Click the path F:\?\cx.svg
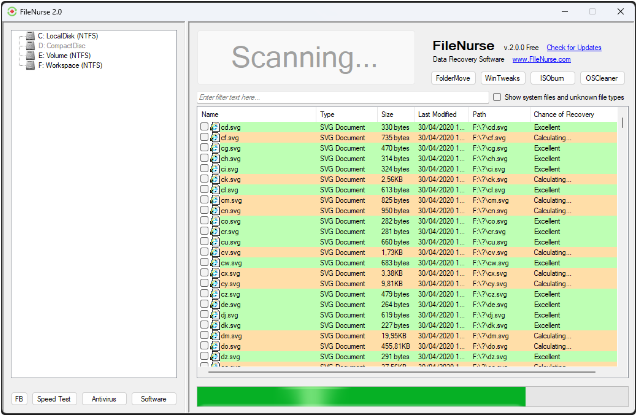The height and width of the screenshot is (416, 637). [x=490, y=273]
